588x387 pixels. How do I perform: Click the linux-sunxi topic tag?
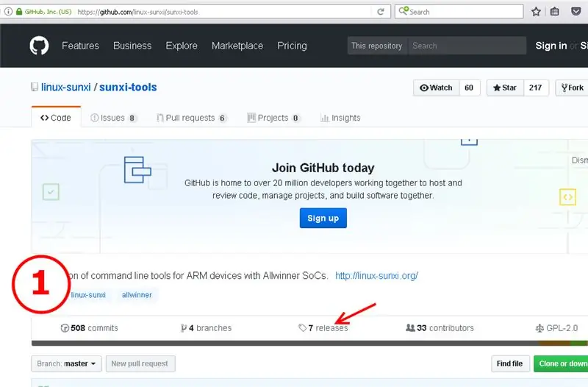click(88, 295)
